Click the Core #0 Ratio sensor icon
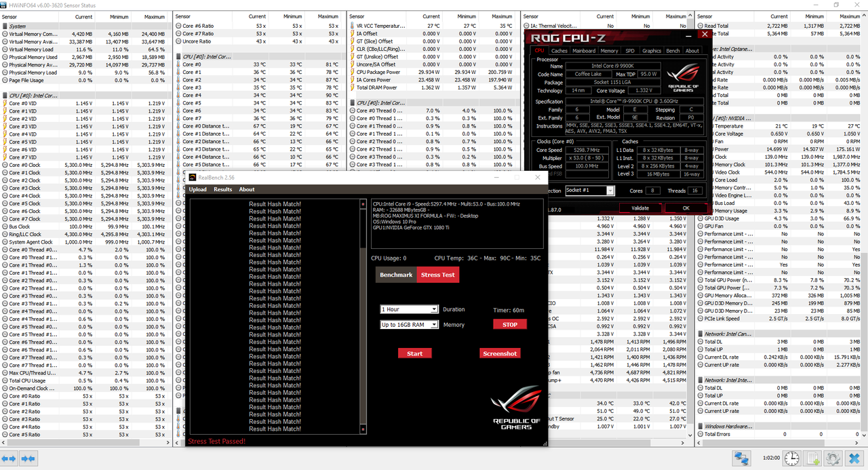This screenshot has height=470, width=868. pyautogui.click(x=4, y=396)
